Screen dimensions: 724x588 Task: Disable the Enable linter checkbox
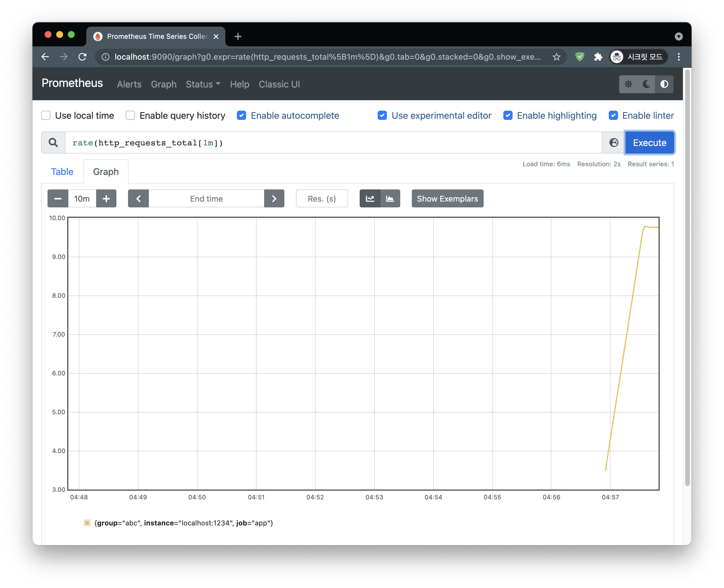[613, 116]
